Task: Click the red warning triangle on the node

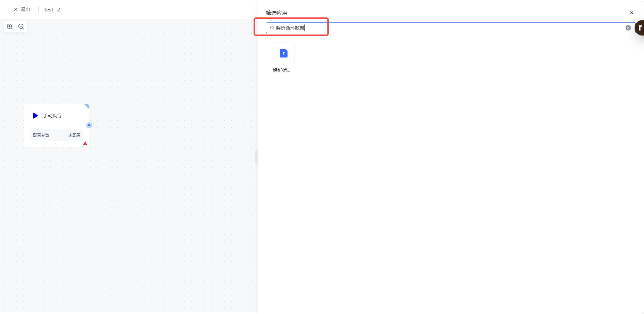Action: click(x=85, y=143)
